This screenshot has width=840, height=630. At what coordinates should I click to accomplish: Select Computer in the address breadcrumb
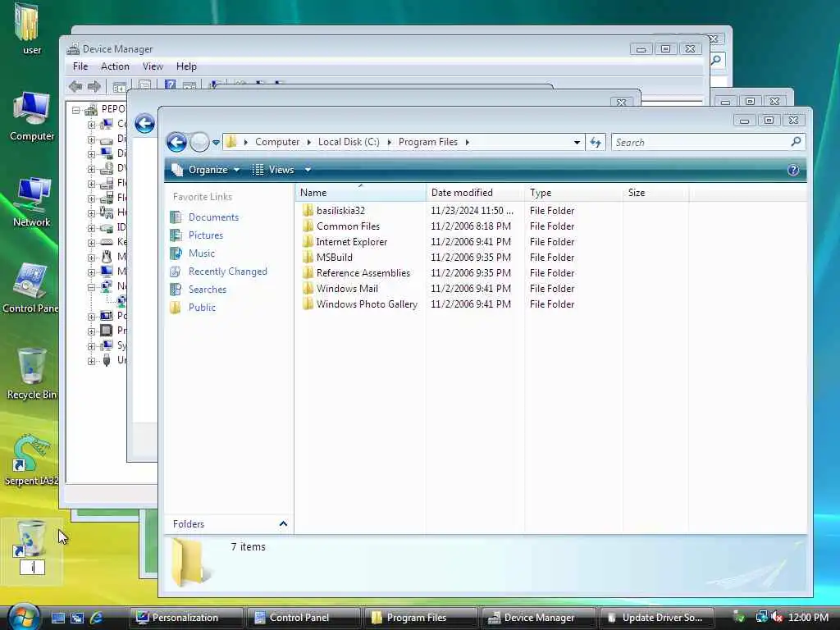pos(277,142)
